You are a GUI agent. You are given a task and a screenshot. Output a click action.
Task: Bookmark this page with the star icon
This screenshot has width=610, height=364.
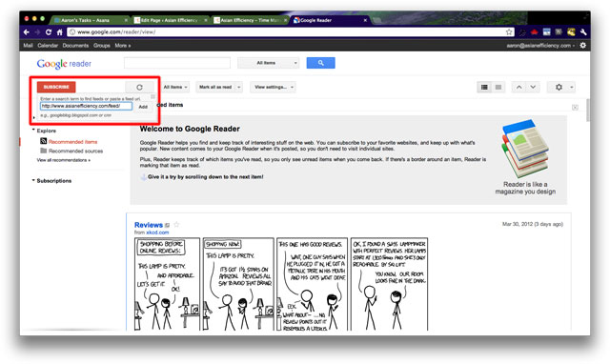click(x=509, y=32)
